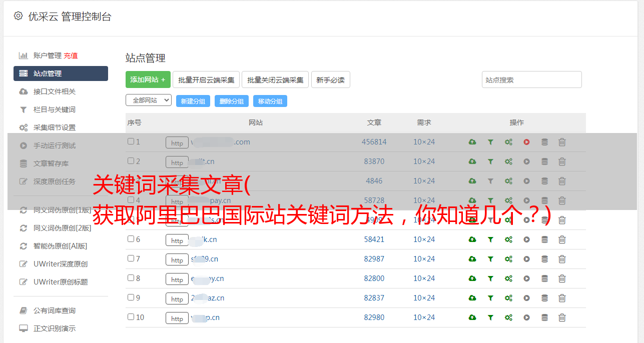Tick the checkbox for row 1
This screenshot has height=343, width=644.
pos(131,141)
